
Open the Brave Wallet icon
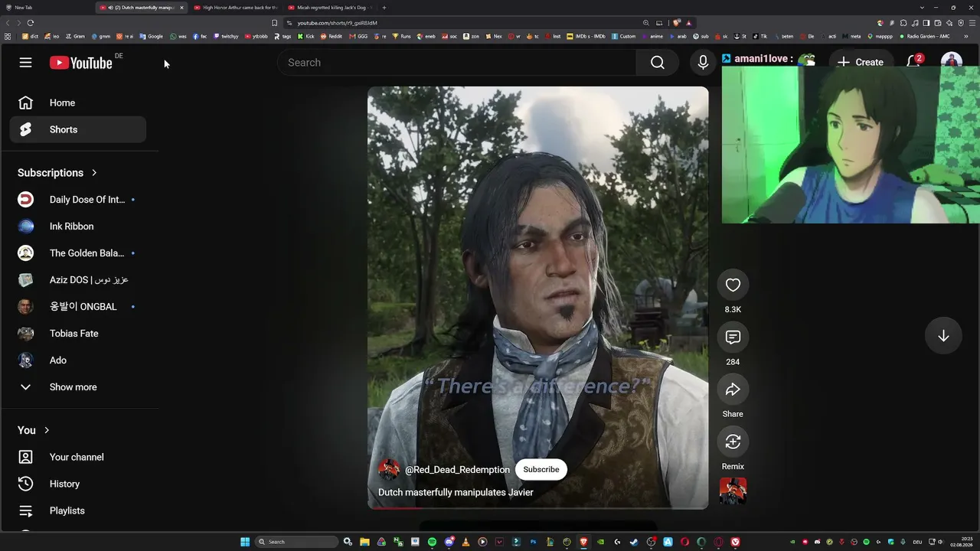tap(938, 23)
